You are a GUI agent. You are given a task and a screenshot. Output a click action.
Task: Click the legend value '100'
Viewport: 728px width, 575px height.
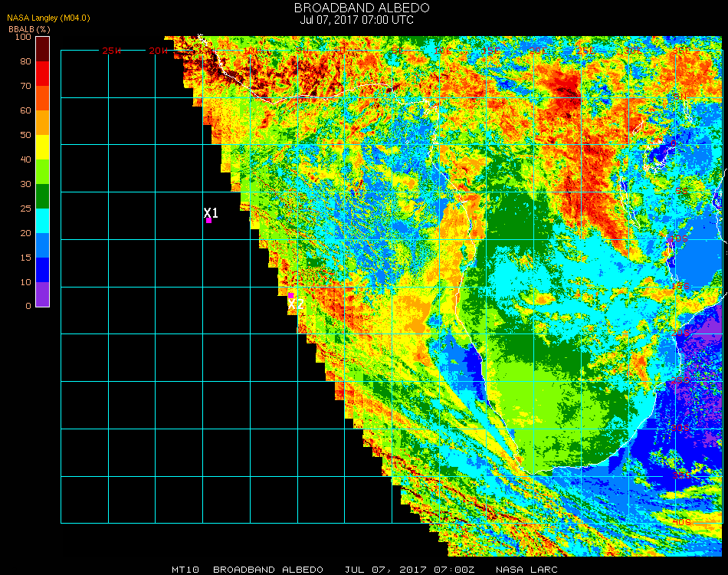coord(23,37)
